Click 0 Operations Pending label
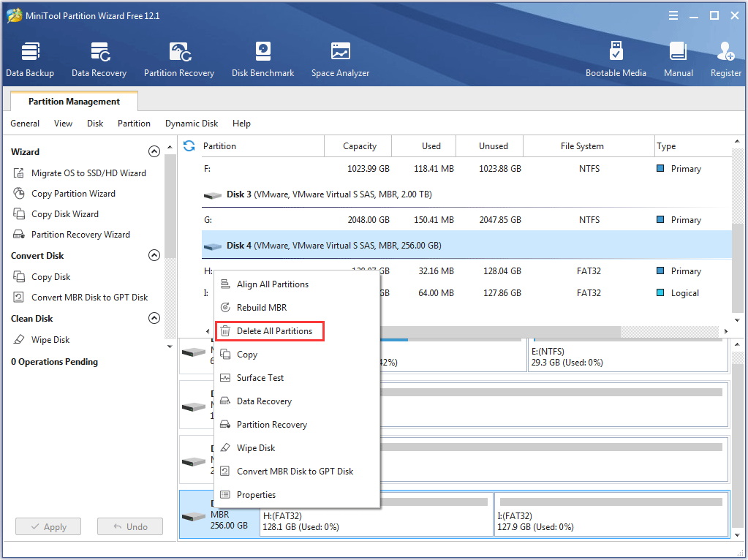Image resolution: width=748 pixels, height=560 pixels. click(x=54, y=362)
